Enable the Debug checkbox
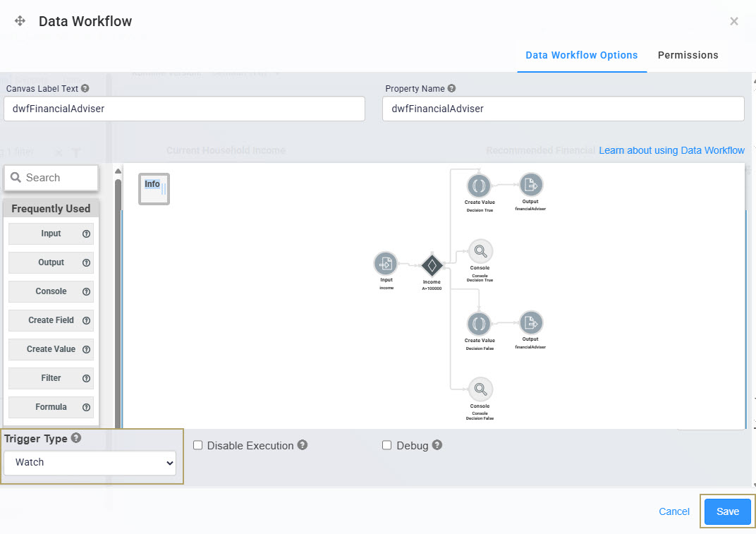Image resolution: width=756 pixels, height=534 pixels. tap(386, 445)
